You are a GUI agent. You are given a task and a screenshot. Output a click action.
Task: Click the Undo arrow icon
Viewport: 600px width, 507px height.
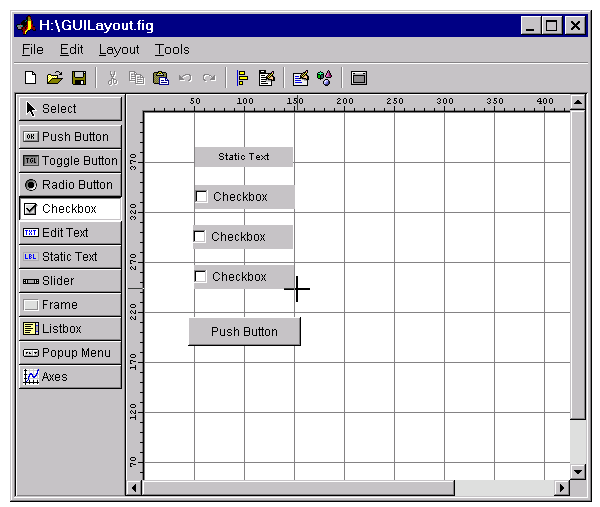185,78
